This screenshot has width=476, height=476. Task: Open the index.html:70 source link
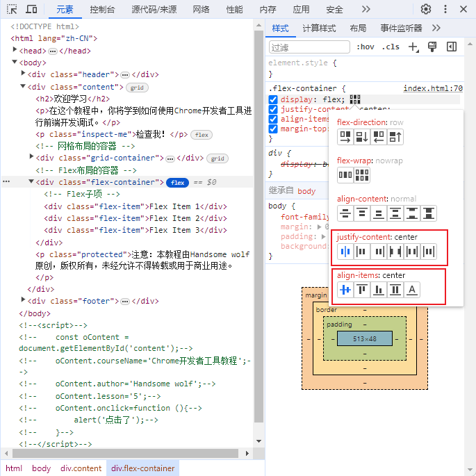[x=433, y=88]
